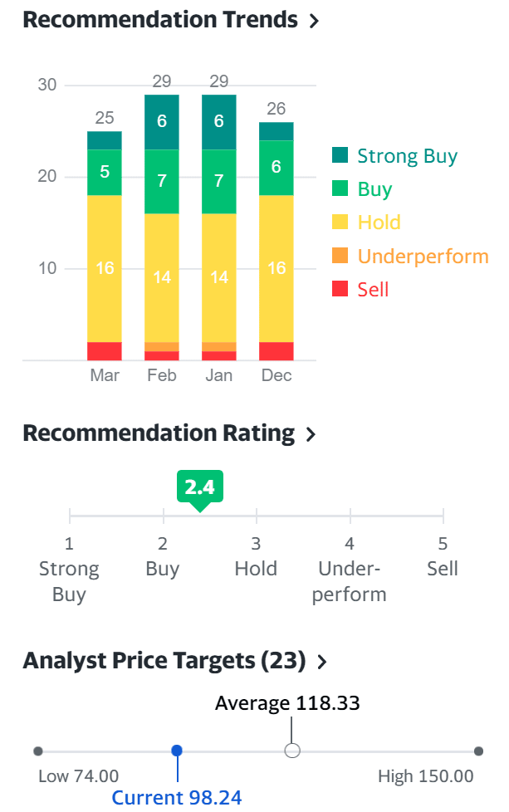Select the Hold legend yellow swatch
The height and width of the screenshot is (812, 509).
340,223
